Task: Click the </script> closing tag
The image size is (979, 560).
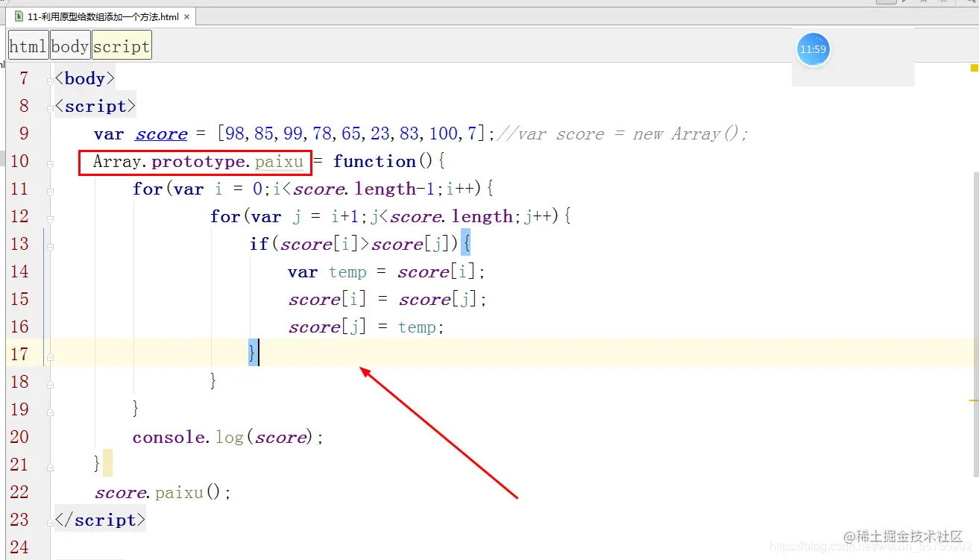Action: tap(101, 520)
